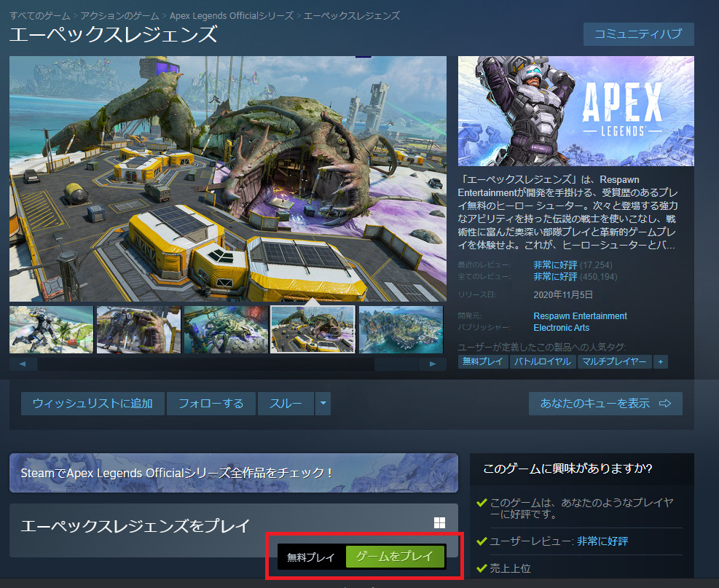
Task: Click the plus button to add tags
Action: [660, 362]
